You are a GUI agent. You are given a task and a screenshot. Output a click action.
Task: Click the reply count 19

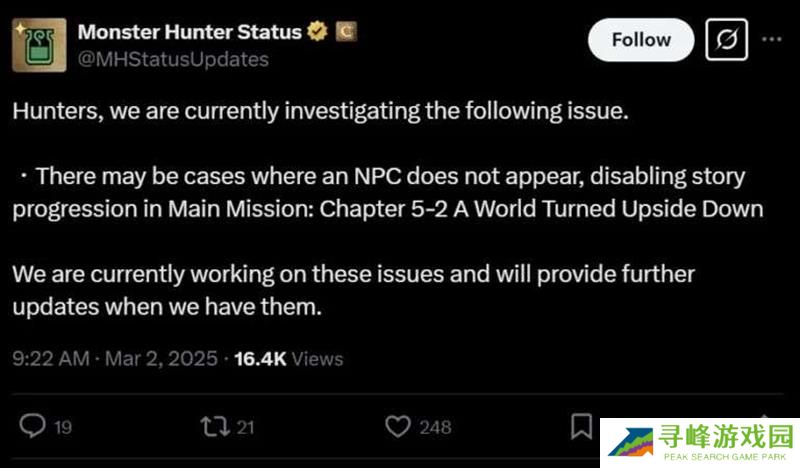coord(63,427)
